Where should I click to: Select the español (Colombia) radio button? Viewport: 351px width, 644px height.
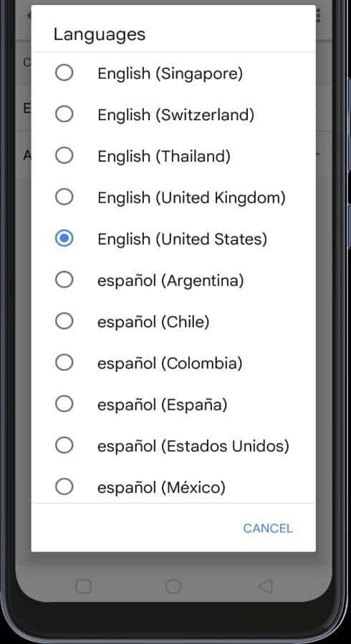64,362
